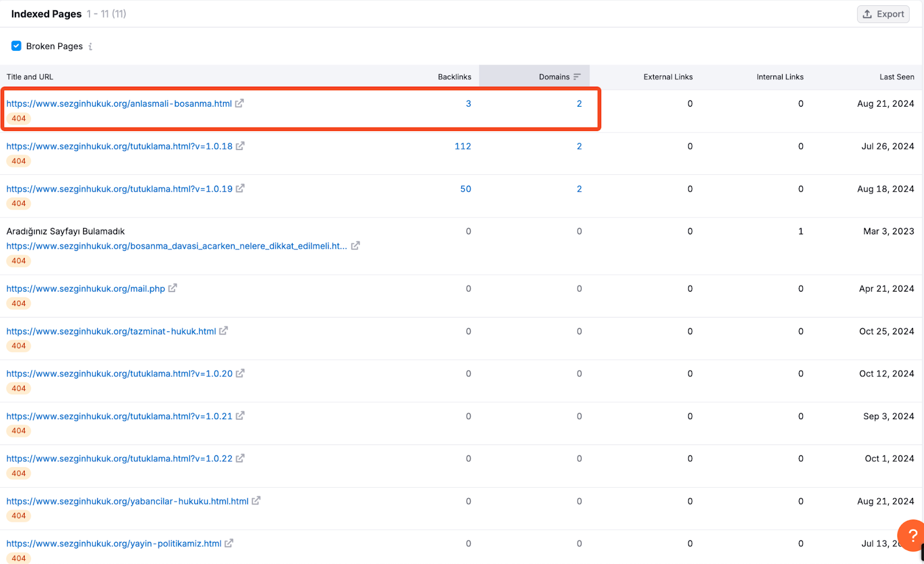Export the indexed pages list

883,14
